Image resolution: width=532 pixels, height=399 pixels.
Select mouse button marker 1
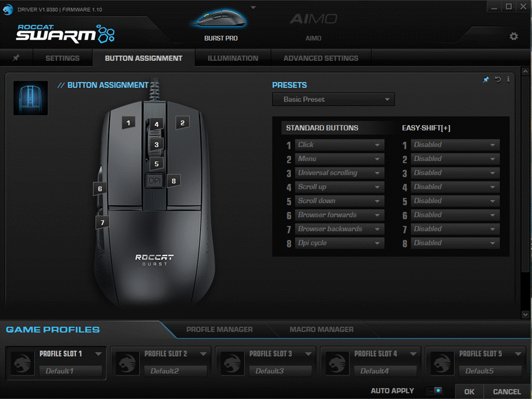(128, 123)
